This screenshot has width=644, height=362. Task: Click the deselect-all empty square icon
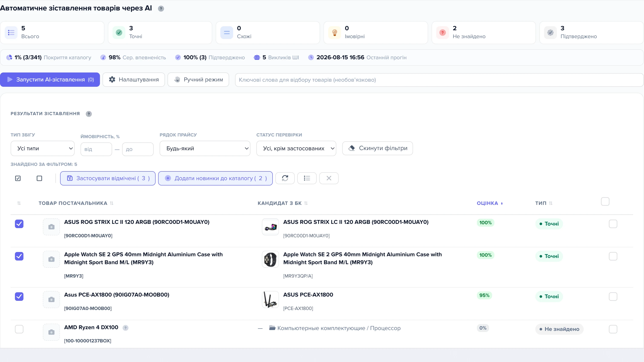(39, 178)
